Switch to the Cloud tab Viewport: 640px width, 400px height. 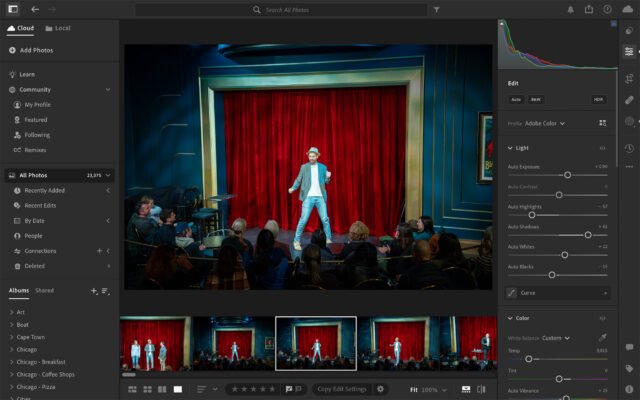click(x=20, y=28)
